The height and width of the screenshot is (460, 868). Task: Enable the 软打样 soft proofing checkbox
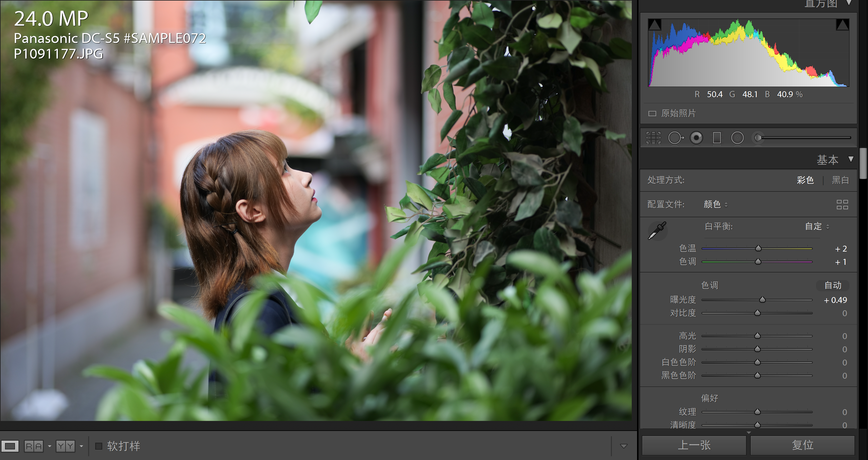tap(99, 446)
